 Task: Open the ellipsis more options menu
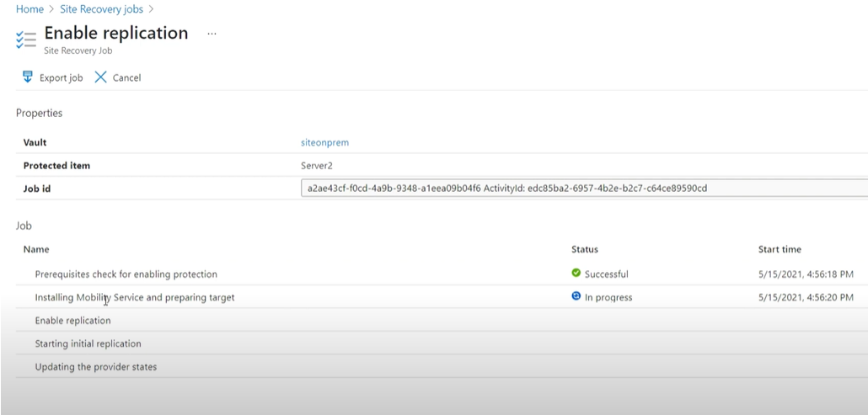tap(212, 34)
